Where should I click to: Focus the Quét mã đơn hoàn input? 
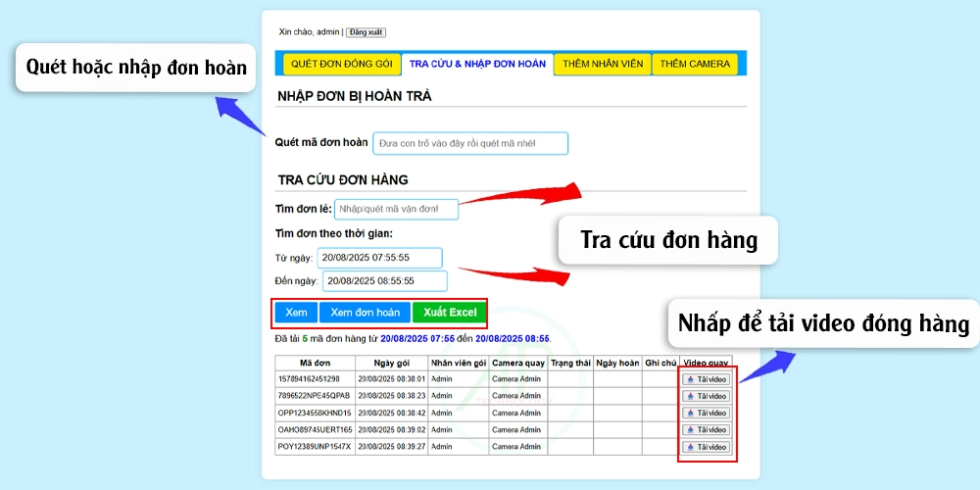[470, 143]
